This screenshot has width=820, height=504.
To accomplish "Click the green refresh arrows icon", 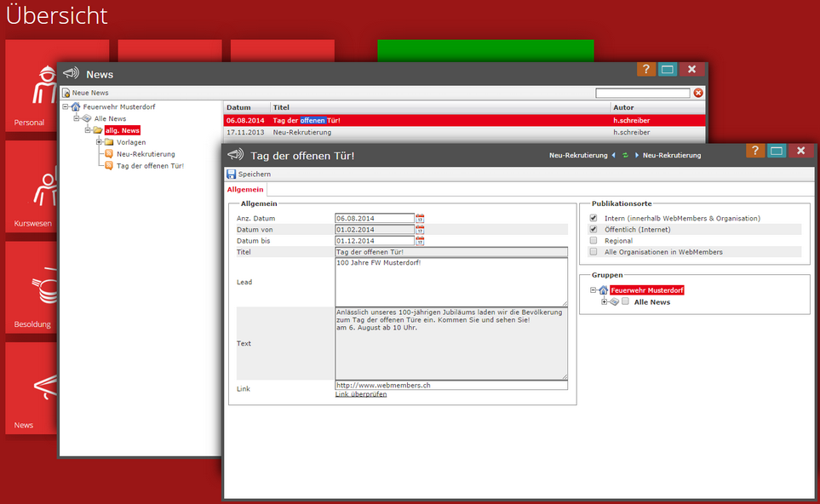I will tap(625, 156).
